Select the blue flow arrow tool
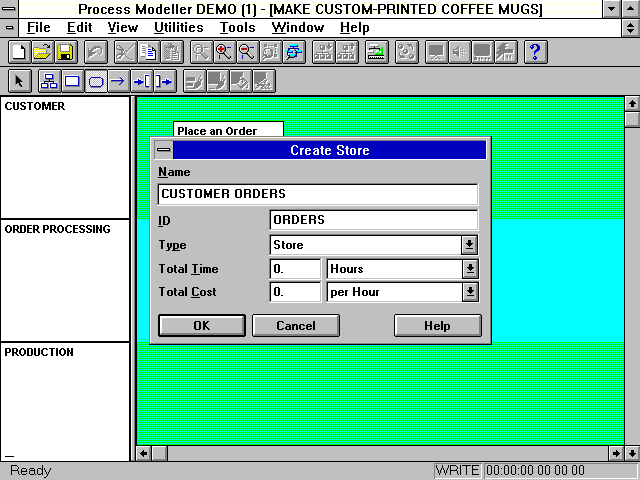The width and height of the screenshot is (640, 480). [x=119, y=81]
